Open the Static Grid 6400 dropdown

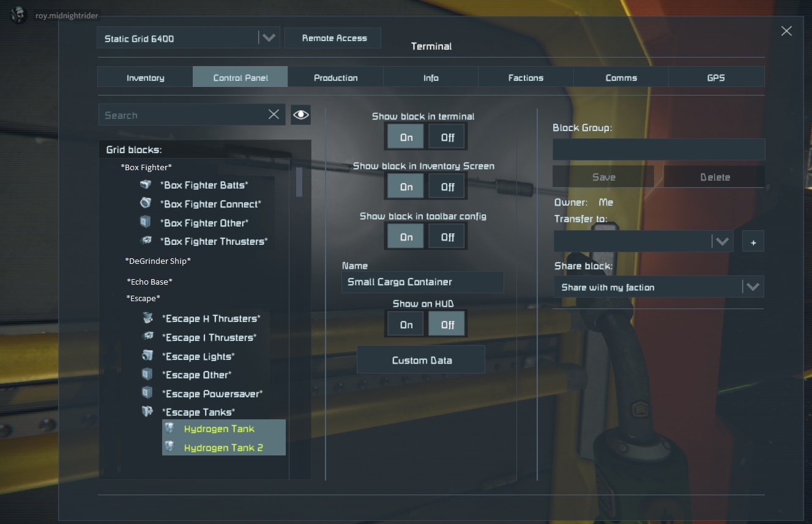(x=268, y=38)
